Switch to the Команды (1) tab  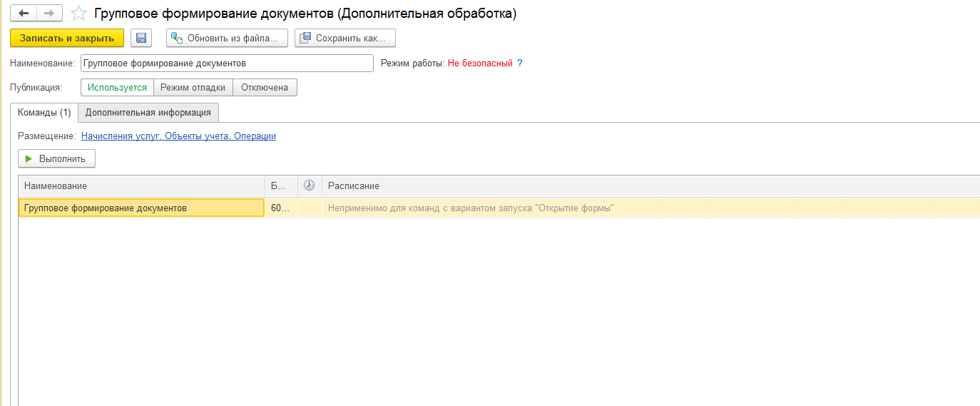coord(44,113)
